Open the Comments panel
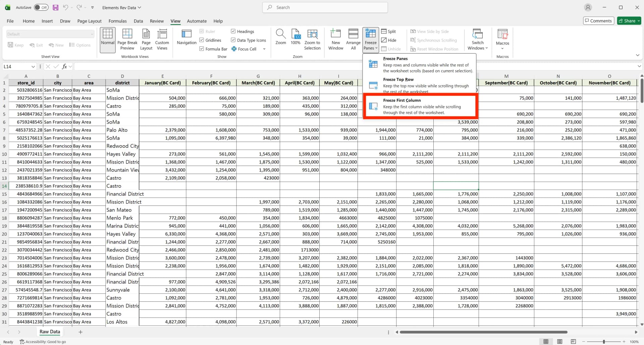The height and width of the screenshot is (345, 644). (598, 20)
